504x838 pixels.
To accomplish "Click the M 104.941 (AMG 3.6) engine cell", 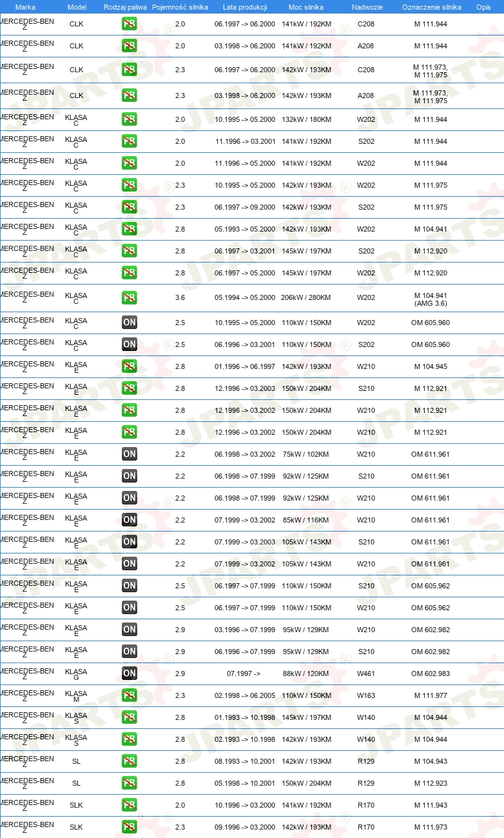I will (x=431, y=299).
